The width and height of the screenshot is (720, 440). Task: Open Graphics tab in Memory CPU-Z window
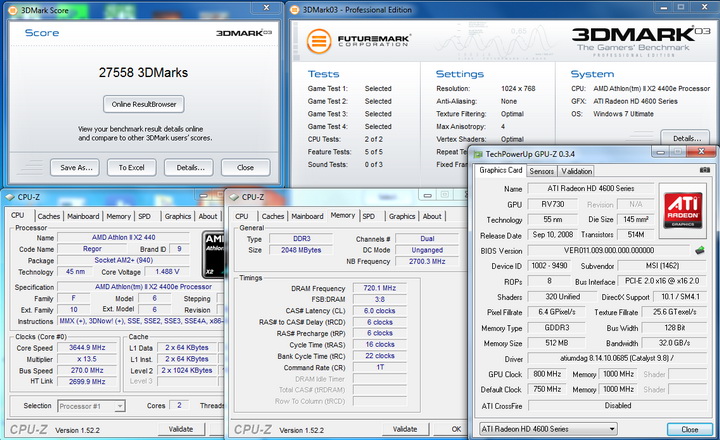tap(402, 216)
